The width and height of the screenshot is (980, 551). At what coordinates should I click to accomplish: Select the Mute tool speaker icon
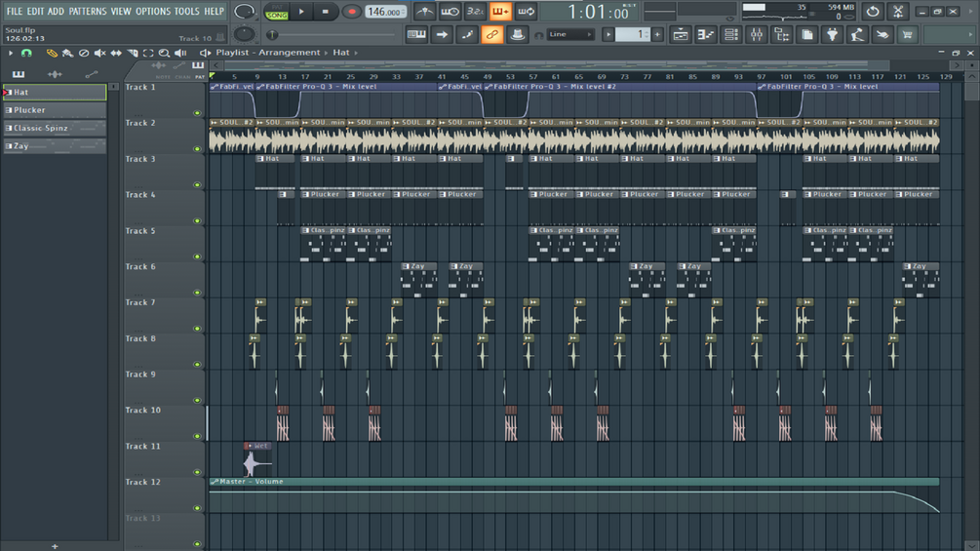(100, 53)
